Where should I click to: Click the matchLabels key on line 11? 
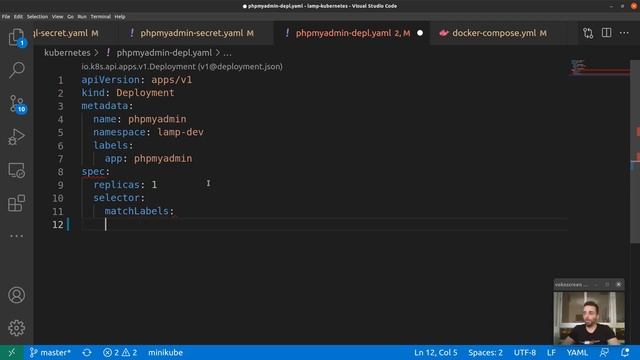136,211
